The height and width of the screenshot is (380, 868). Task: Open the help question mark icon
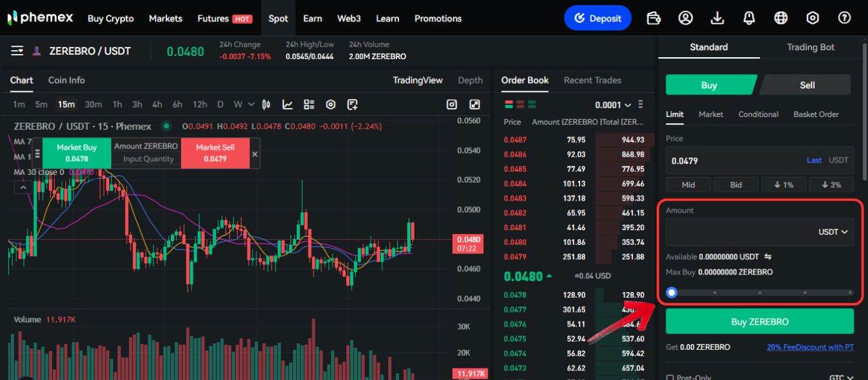[845, 18]
